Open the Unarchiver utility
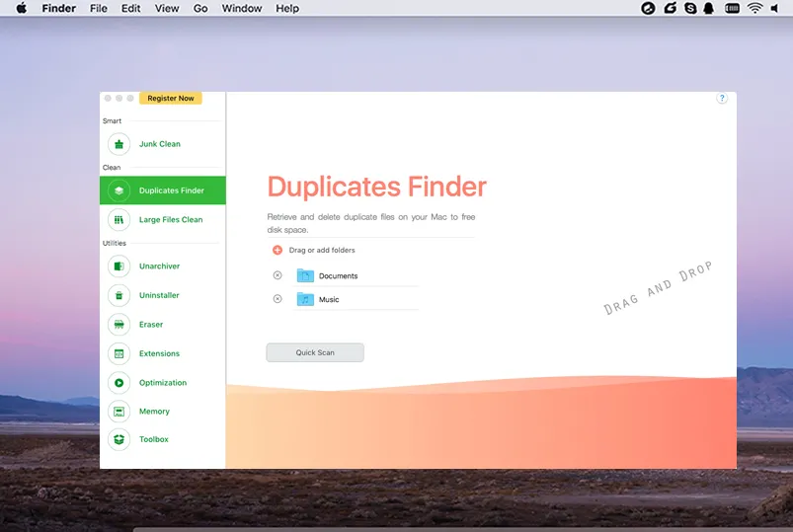The width and height of the screenshot is (793, 532). point(158,266)
